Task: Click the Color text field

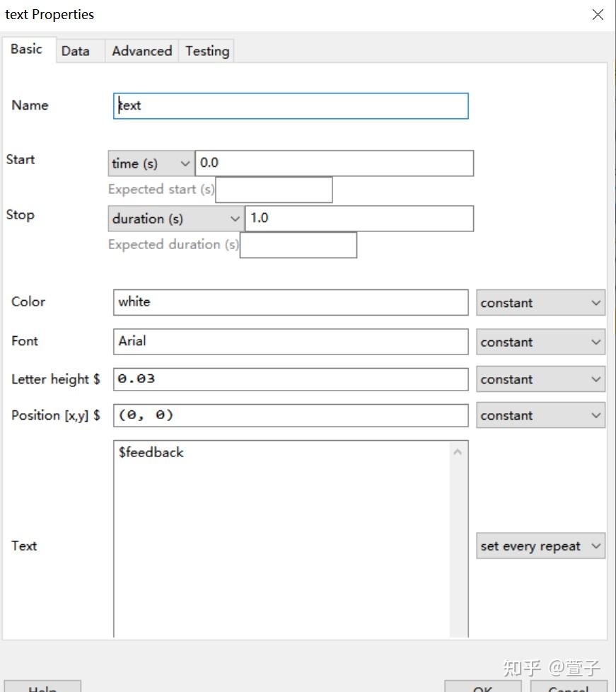Action: [x=290, y=302]
